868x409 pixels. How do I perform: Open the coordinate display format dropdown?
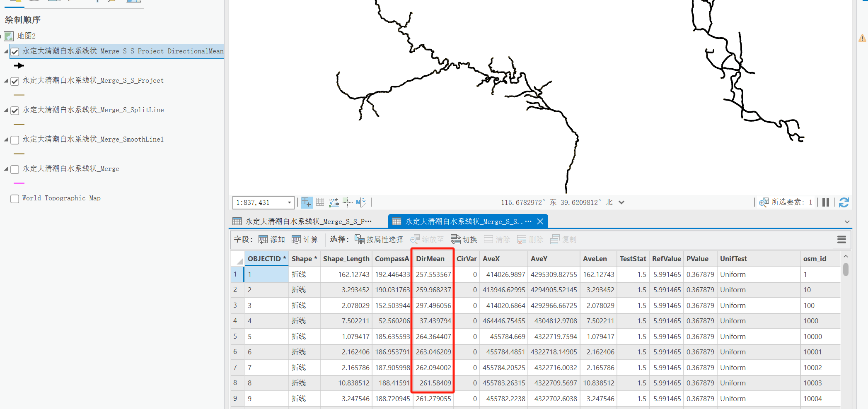621,202
